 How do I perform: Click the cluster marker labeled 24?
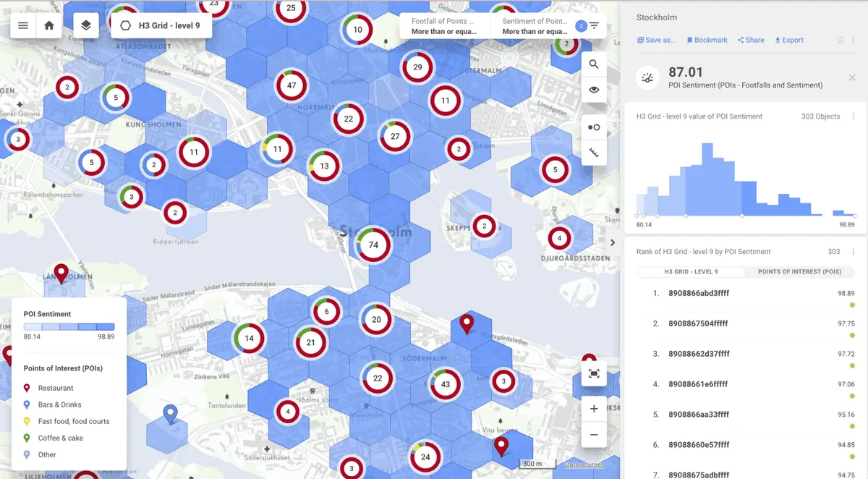pyautogui.click(x=425, y=457)
